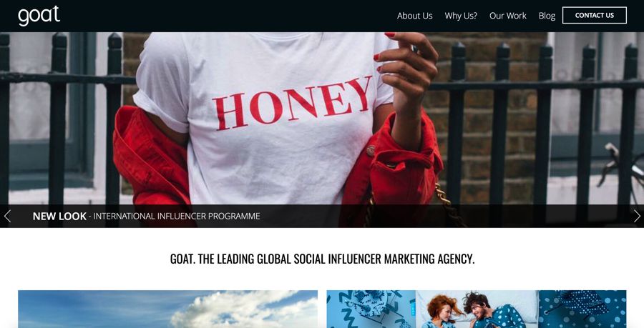Open the NEW LOOK campaign title
The height and width of the screenshot is (328, 644).
coord(59,216)
